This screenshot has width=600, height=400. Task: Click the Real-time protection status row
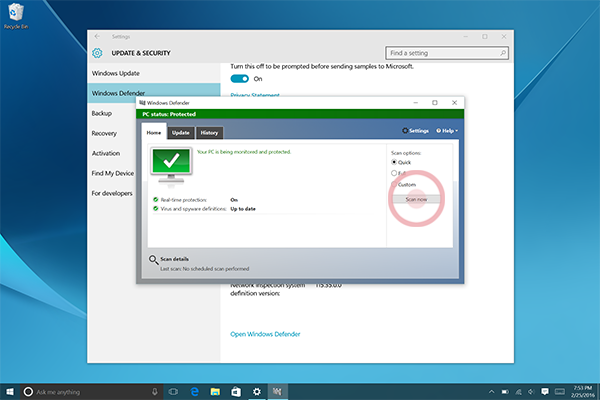[x=196, y=200]
